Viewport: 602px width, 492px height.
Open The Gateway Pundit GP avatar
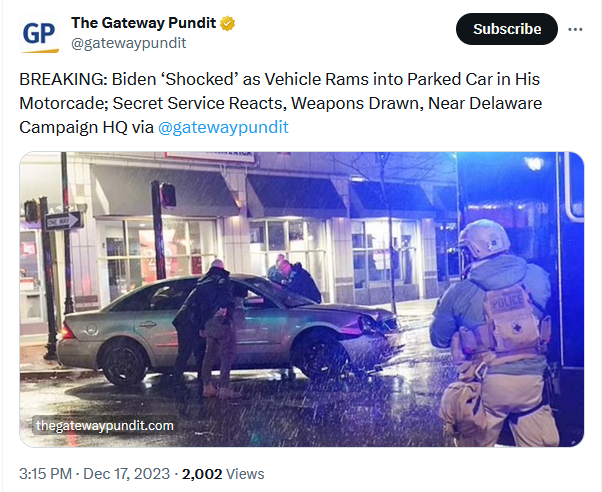point(39,33)
